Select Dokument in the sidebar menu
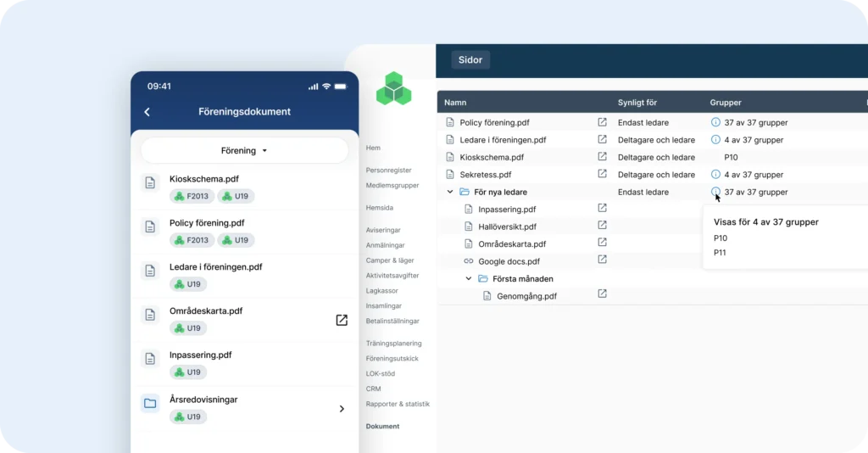 (x=382, y=427)
